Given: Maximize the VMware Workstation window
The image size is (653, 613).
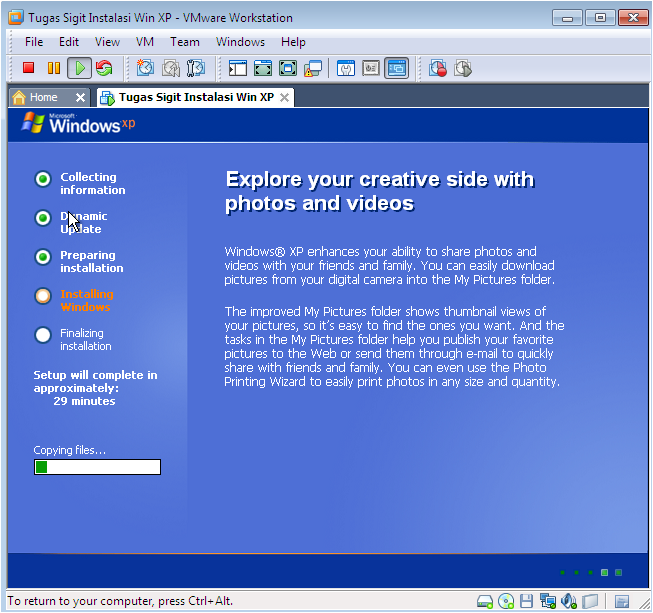Looking at the screenshot, I should coord(600,18).
